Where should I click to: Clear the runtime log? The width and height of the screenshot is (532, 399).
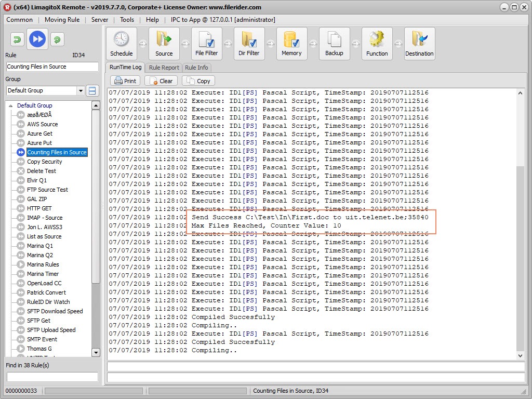(162, 81)
